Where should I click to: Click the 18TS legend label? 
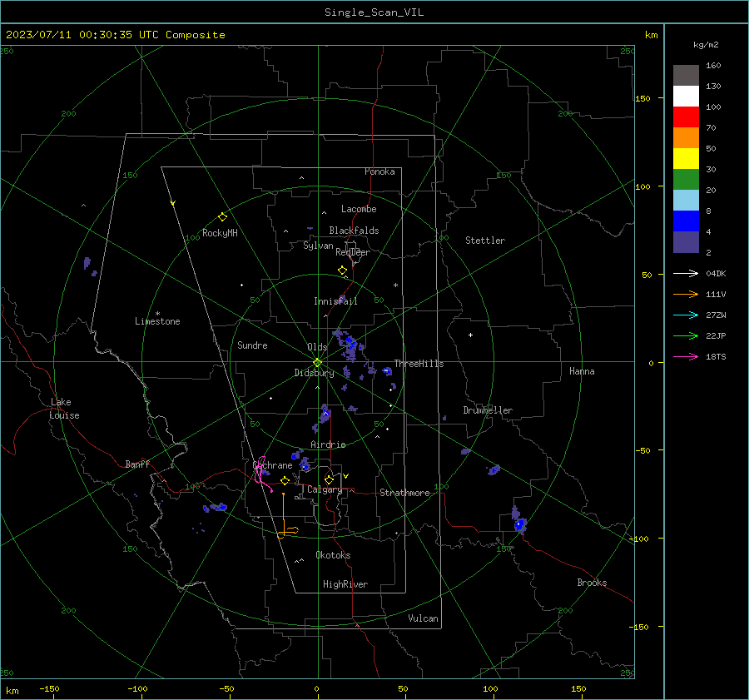pos(716,357)
